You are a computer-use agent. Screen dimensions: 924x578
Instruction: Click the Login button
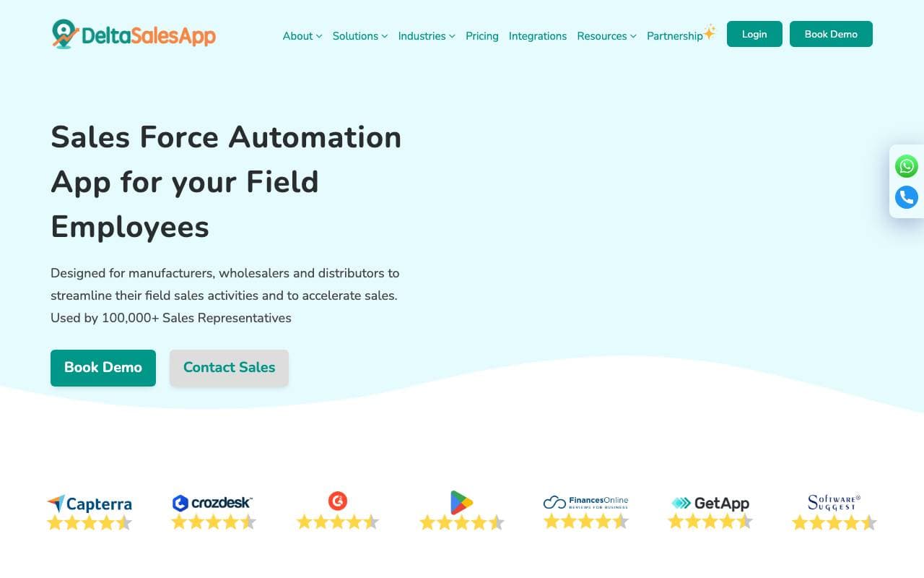click(x=754, y=34)
